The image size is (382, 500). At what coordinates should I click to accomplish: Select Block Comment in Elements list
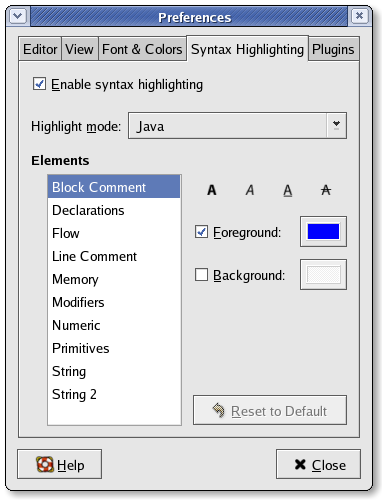click(x=114, y=187)
